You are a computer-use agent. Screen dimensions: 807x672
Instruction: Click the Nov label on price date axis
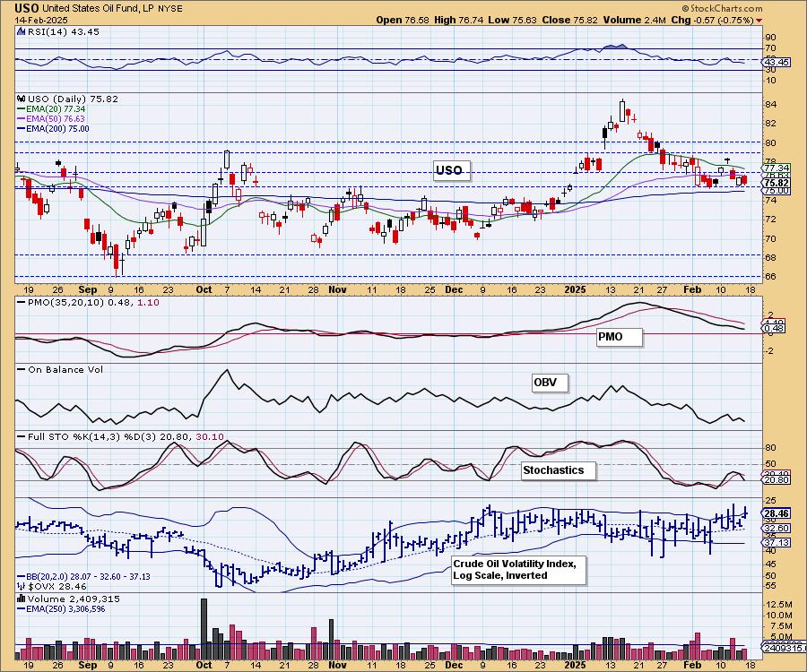pos(337,289)
